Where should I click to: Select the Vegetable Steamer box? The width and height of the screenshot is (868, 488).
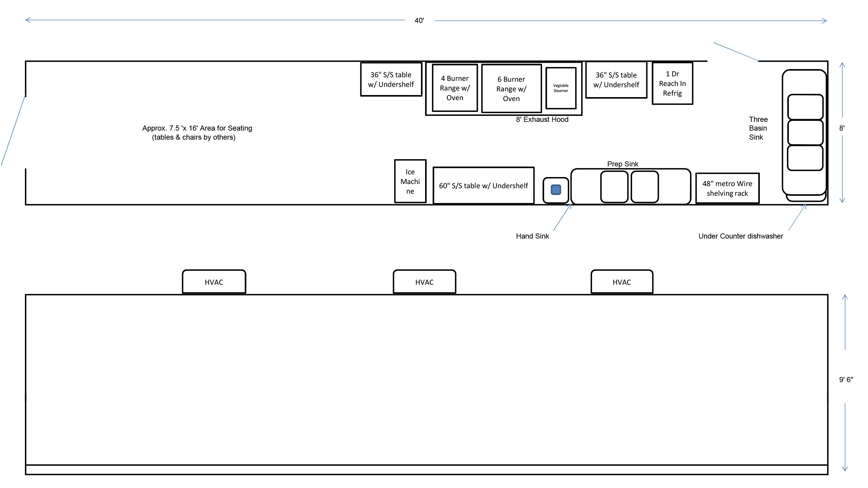pos(561,88)
